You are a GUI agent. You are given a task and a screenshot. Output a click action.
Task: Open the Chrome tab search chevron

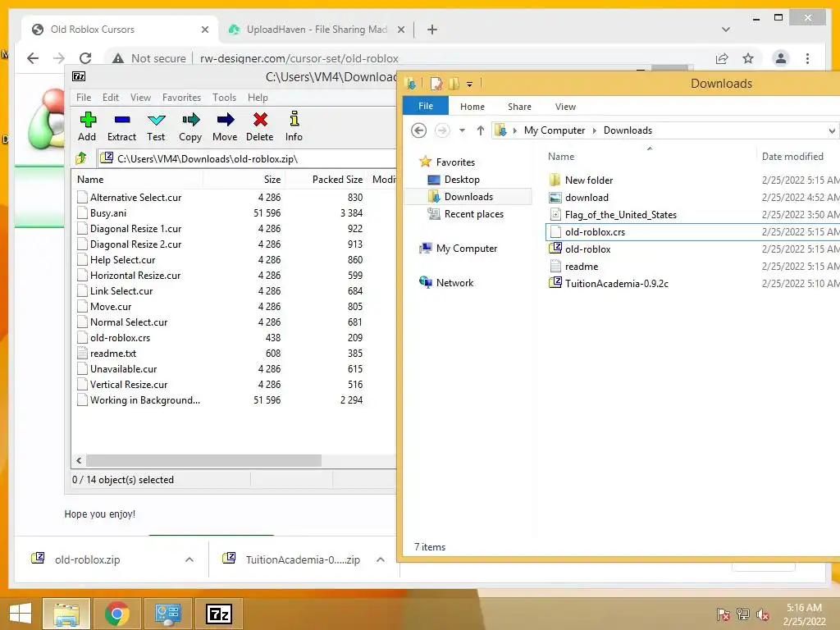click(726, 30)
